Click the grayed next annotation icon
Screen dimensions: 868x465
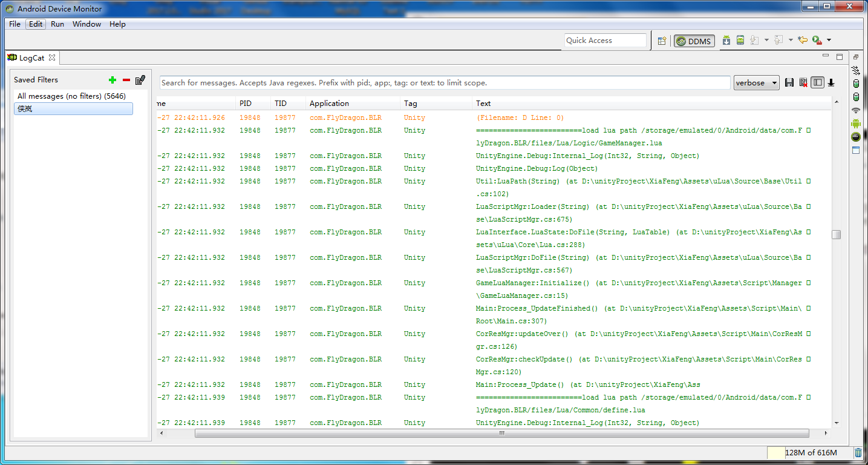[754, 41]
